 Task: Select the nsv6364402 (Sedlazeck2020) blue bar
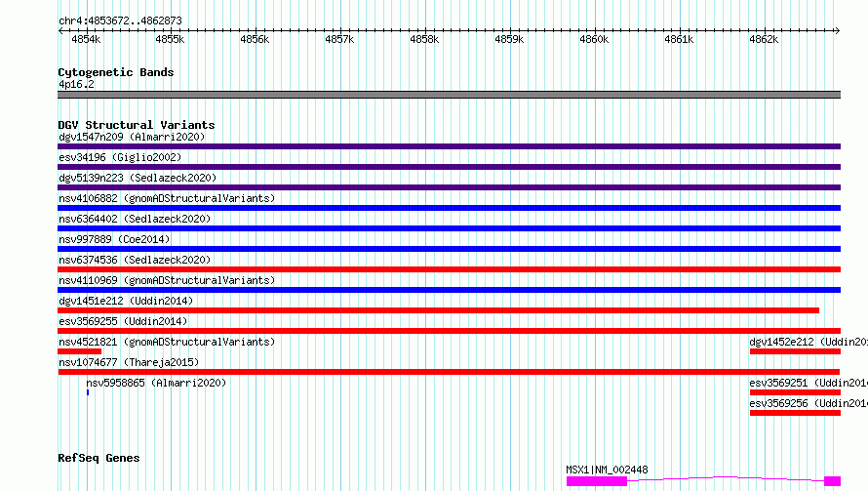pos(449,228)
